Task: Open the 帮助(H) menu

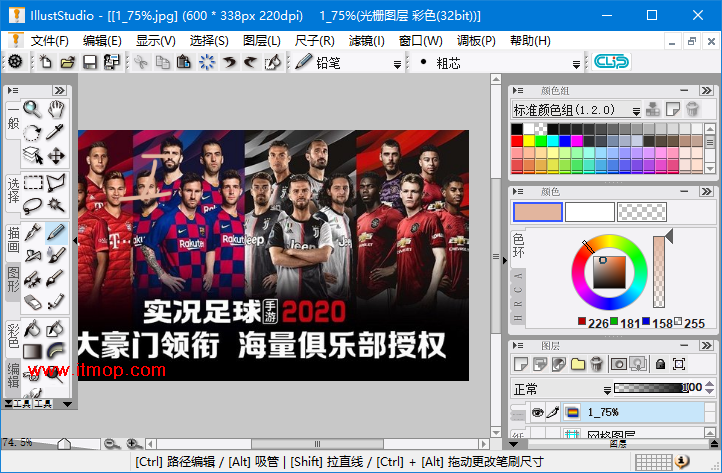Action: click(x=530, y=41)
